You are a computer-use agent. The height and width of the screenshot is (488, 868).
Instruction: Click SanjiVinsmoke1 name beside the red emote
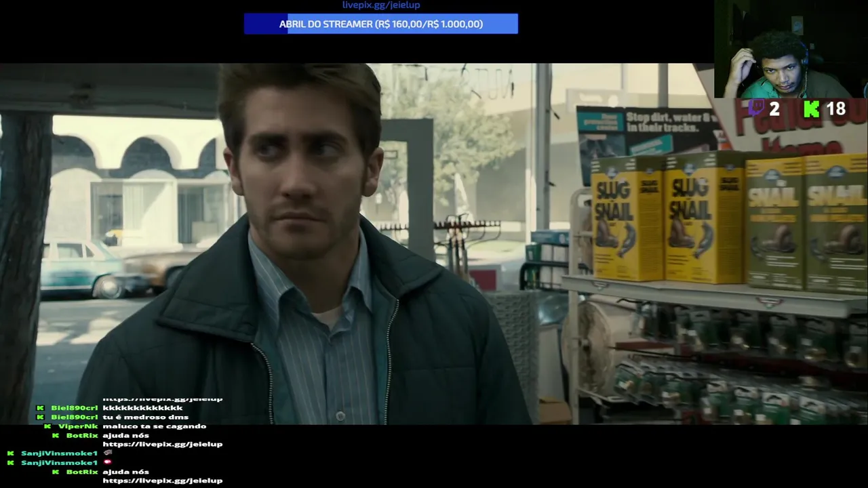(60, 463)
